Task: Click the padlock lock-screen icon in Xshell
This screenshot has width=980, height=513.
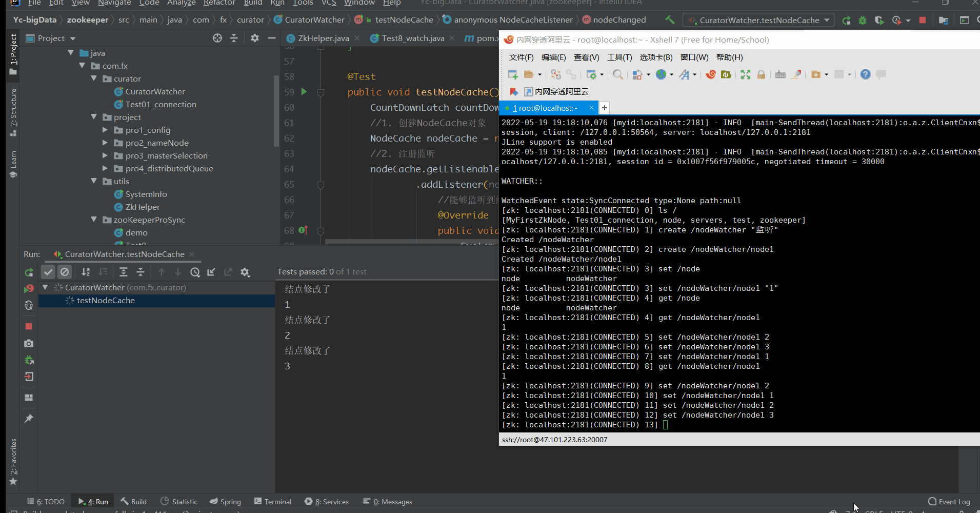Action: point(761,75)
